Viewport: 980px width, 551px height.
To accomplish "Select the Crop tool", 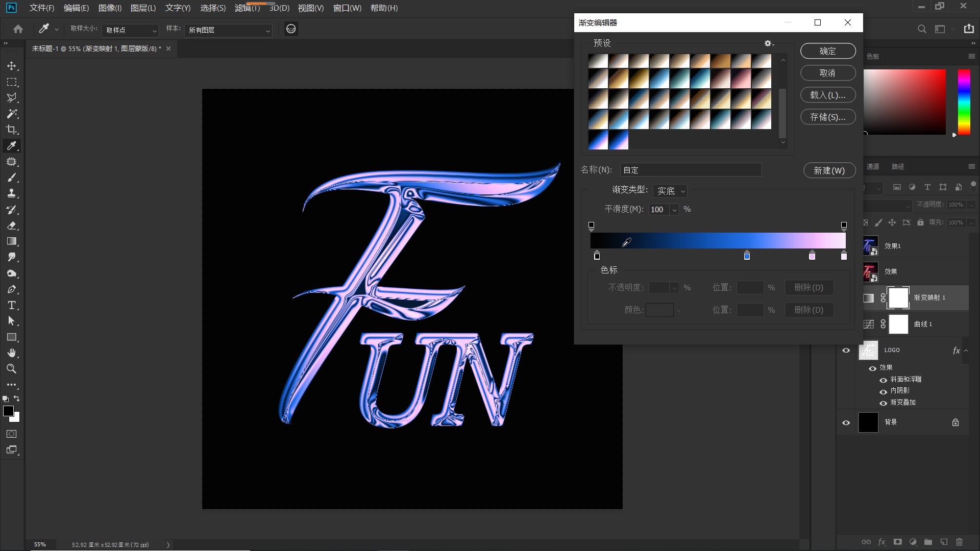I will point(12,130).
